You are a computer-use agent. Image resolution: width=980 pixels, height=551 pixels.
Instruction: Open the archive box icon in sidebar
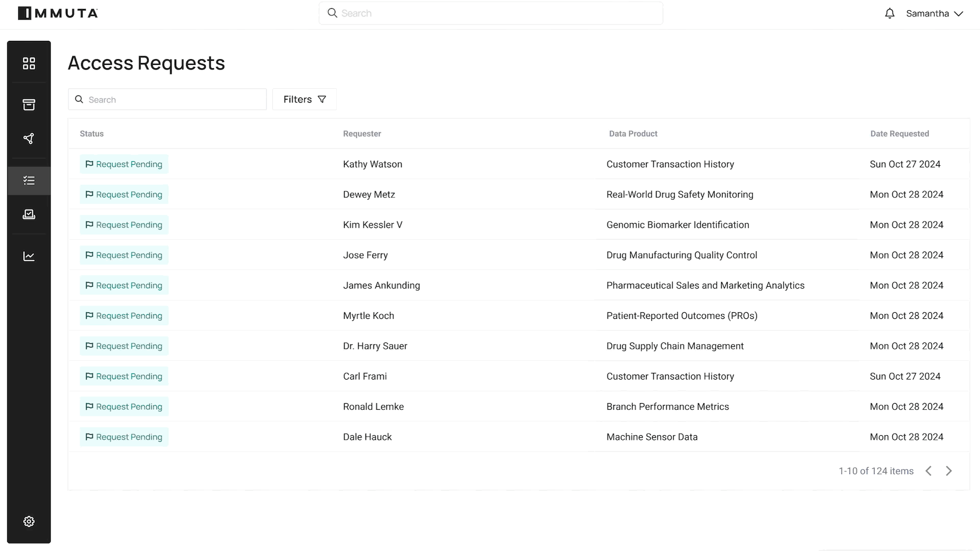pos(29,105)
